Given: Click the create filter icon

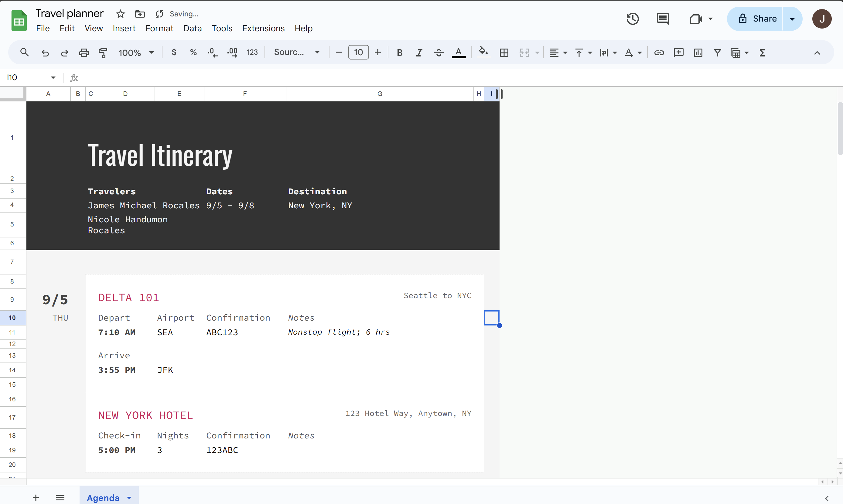Looking at the screenshot, I should (x=717, y=53).
